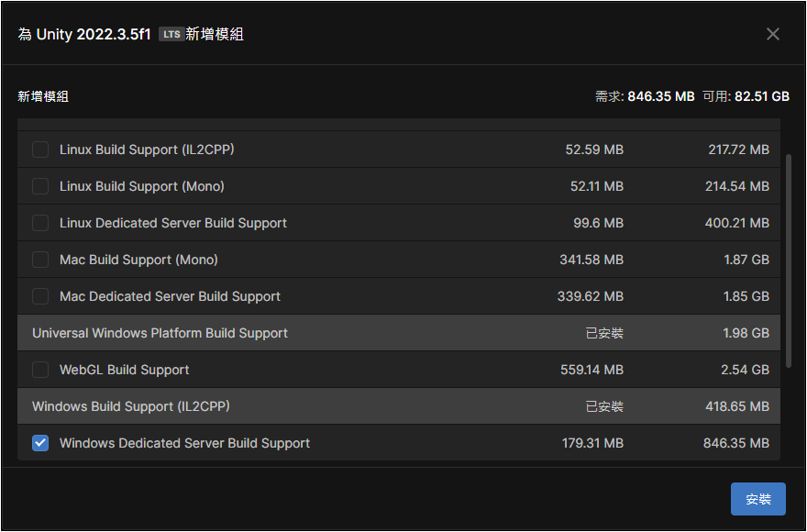The image size is (807, 532).
Task: Click the Mac Dedicated Server Build Support label
Action: tap(170, 296)
